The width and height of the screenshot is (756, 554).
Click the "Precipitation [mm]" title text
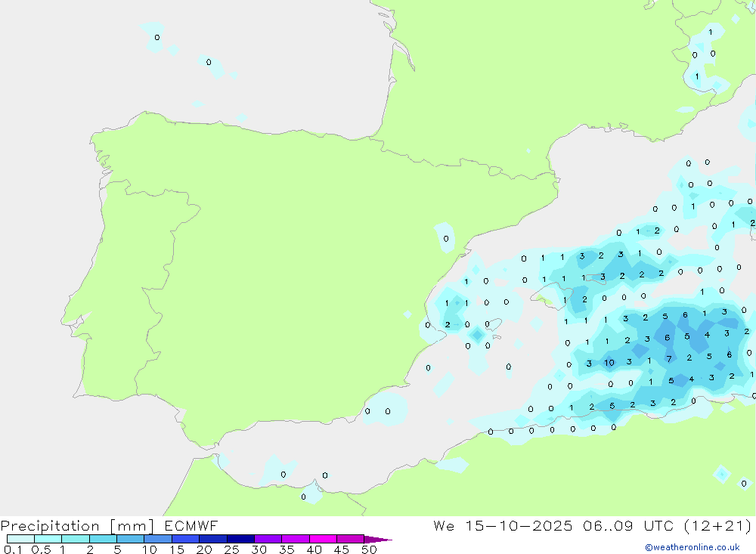(x=77, y=526)
